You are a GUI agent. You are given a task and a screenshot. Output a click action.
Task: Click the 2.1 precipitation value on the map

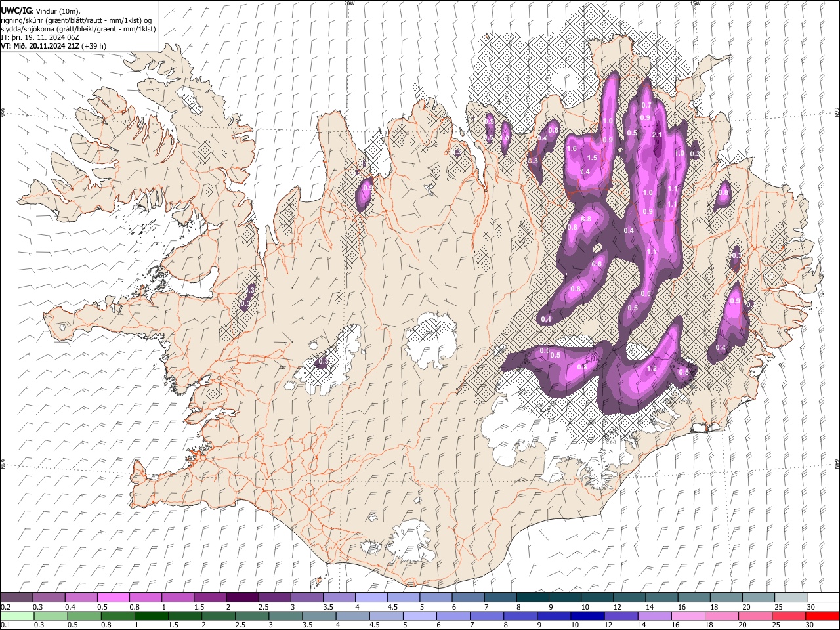click(657, 135)
